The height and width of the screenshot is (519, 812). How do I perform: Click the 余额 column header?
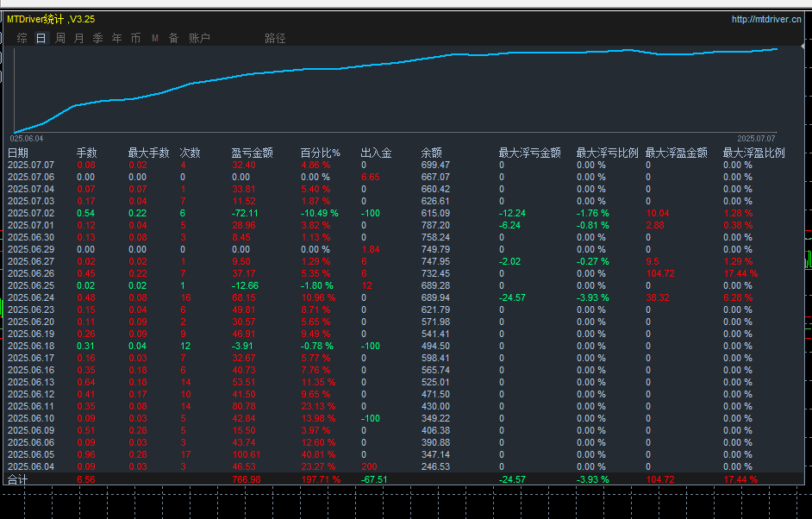pos(431,153)
